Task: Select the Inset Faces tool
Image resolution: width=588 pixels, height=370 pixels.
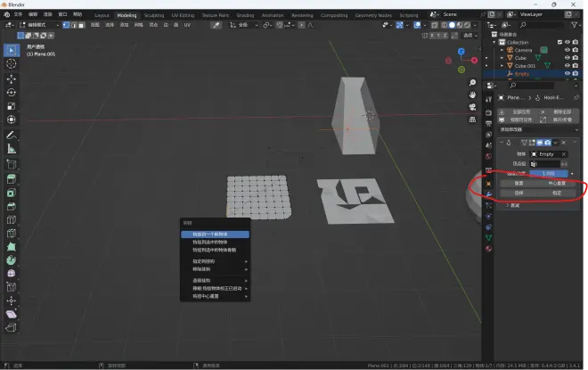Action: click(12, 193)
